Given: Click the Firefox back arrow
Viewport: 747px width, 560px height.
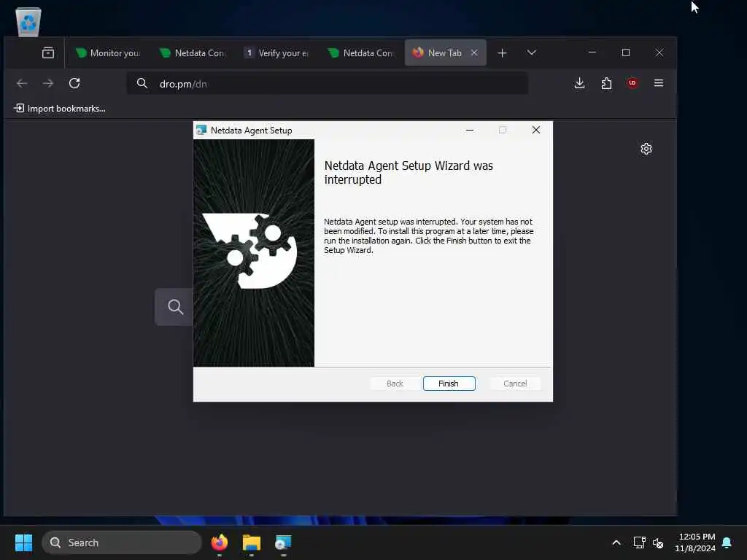Looking at the screenshot, I should (x=22, y=83).
